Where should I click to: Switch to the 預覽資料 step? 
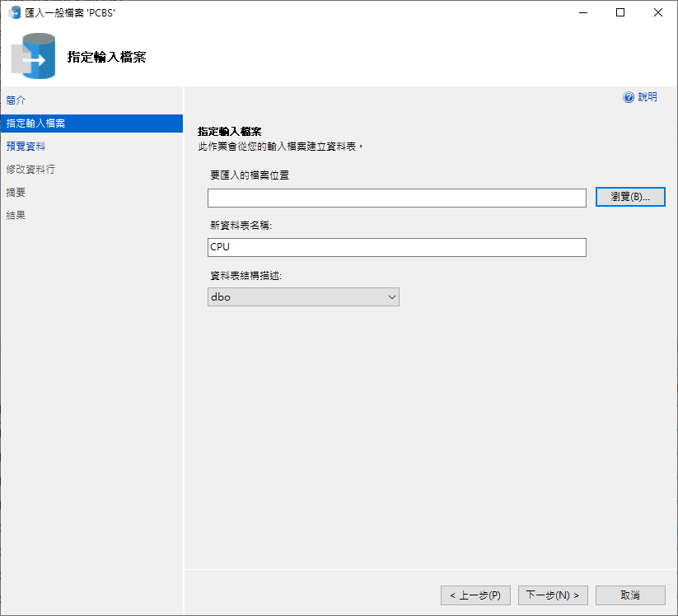coord(26,146)
